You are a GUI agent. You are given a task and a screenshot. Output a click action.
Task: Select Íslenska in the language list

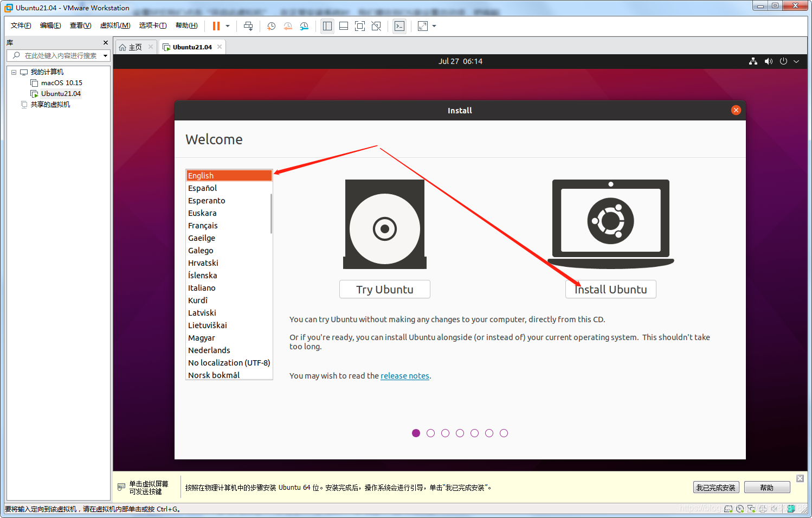coord(229,275)
